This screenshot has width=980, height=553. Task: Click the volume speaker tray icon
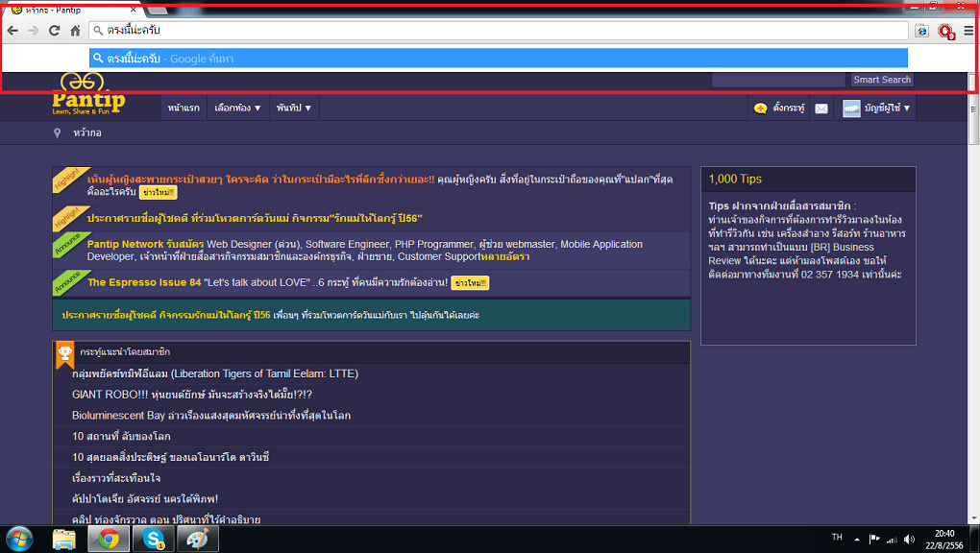click(909, 540)
